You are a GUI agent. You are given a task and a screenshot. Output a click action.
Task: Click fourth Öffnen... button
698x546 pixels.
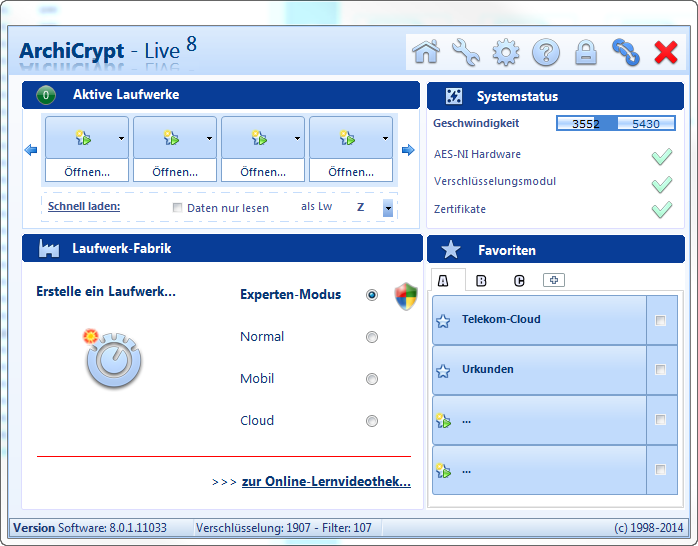[351, 172]
